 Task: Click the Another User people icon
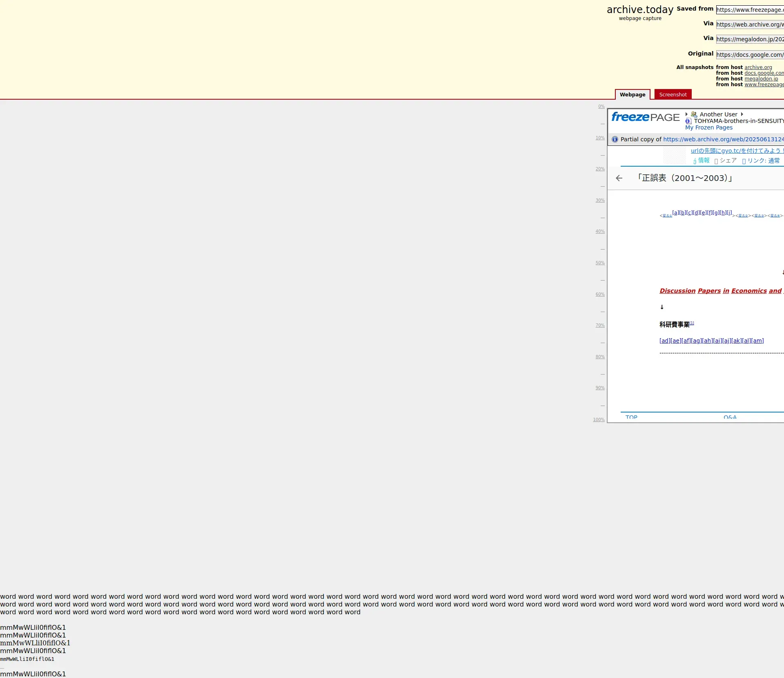point(694,114)
